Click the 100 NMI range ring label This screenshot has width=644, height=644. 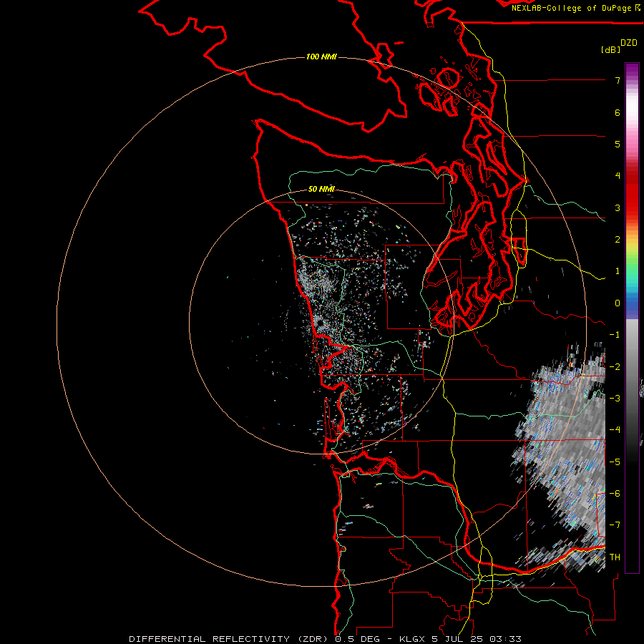(x=321, y=57)
